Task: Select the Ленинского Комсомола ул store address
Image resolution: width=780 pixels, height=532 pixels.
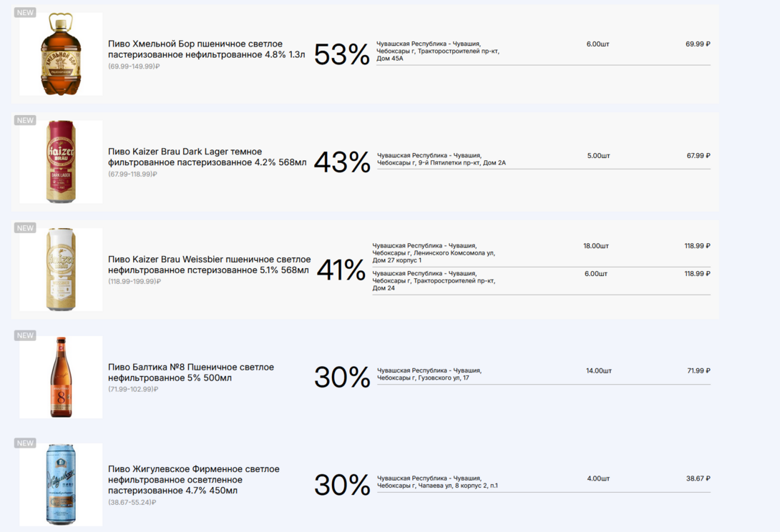Action: pyautogui.click(x=433, y=252)
